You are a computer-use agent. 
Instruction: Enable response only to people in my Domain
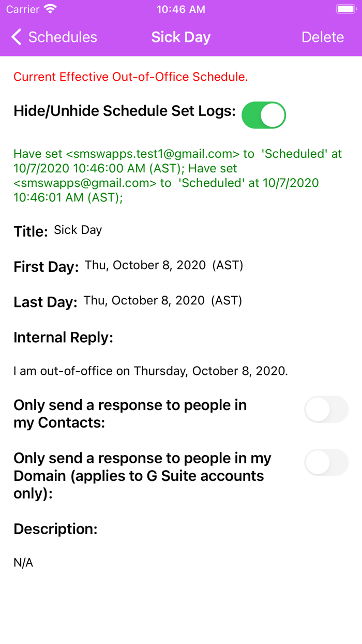pos(326,462)
